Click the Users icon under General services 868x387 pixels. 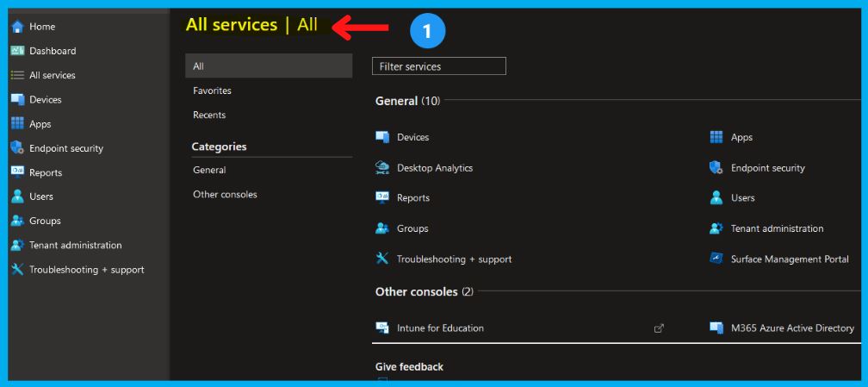point(716,198)
